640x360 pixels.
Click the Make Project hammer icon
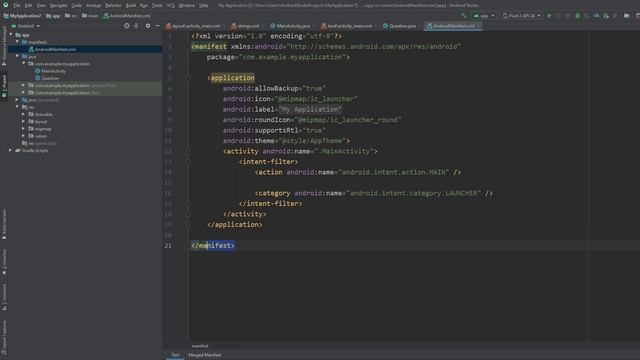coord(464,16)
